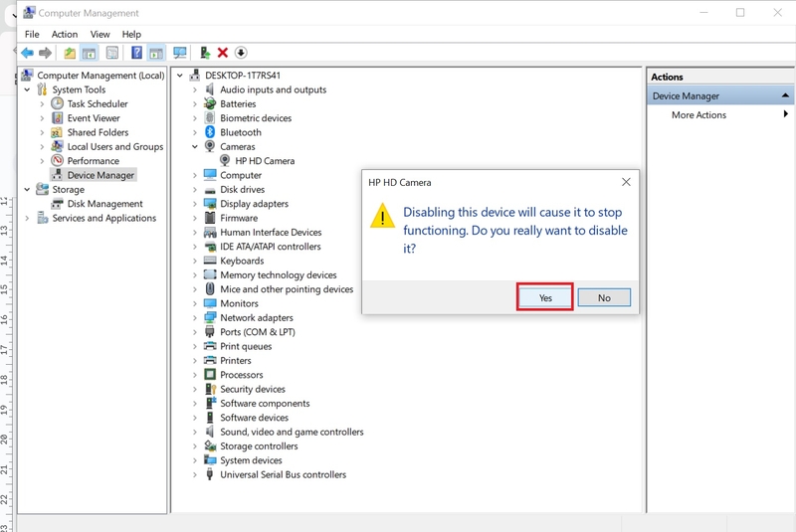Click Scan for hardware changes monitor icon

(x=180, y=53)
